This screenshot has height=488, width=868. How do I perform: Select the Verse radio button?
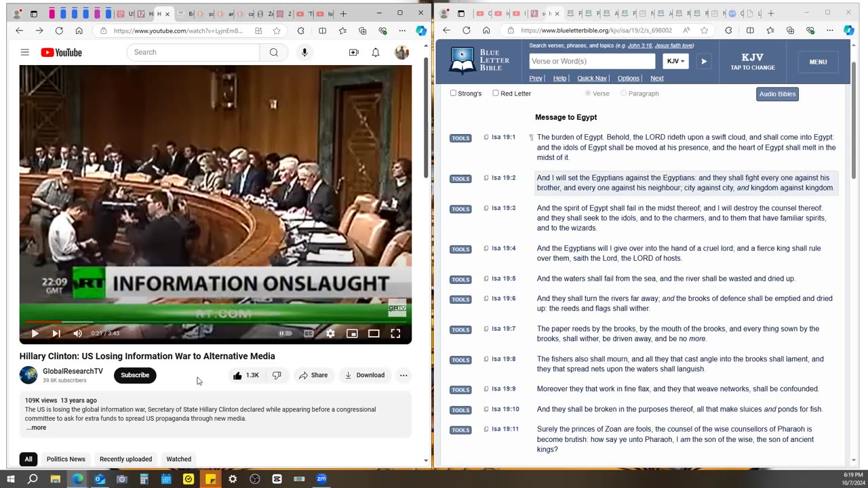pos(588,94)
